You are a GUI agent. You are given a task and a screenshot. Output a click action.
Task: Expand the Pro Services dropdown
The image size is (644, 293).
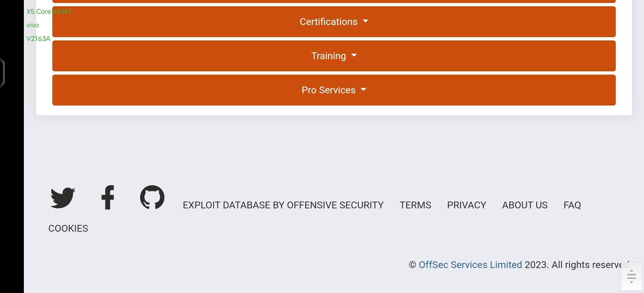point(334,90)
